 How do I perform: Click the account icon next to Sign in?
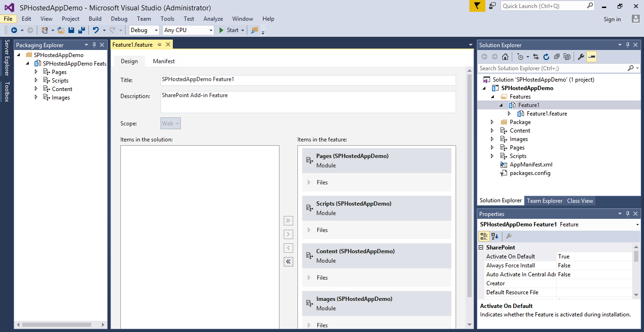pos(636,19)
